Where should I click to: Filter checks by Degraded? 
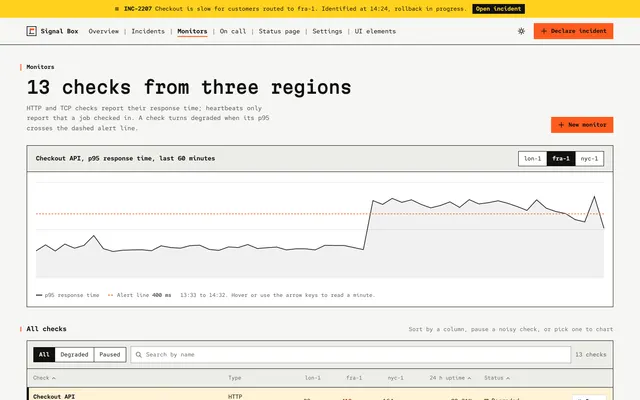tap(74, 355)
